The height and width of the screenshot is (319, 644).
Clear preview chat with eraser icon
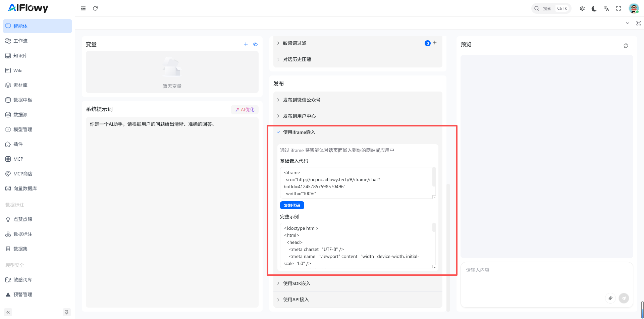626,46
